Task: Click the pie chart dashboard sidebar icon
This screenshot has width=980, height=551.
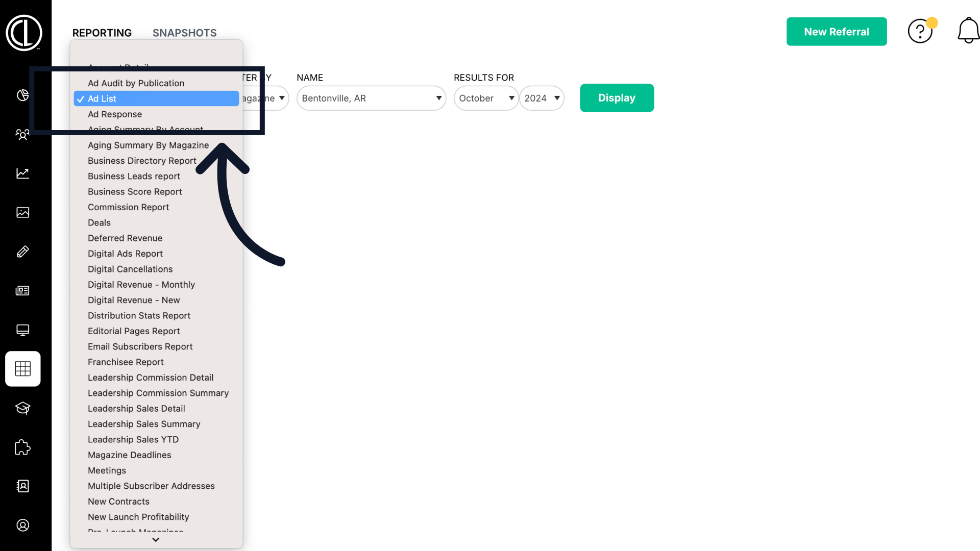Action: tap(22, 95)
